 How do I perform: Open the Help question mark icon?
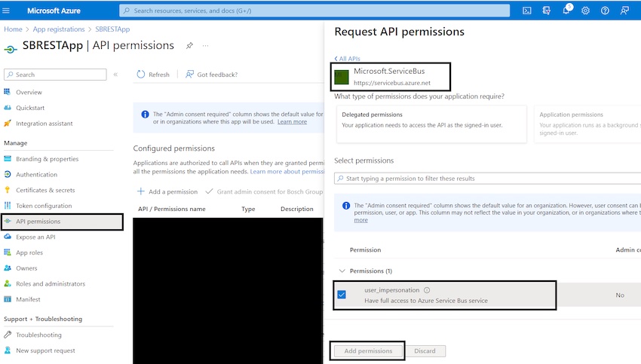point(605,11)
